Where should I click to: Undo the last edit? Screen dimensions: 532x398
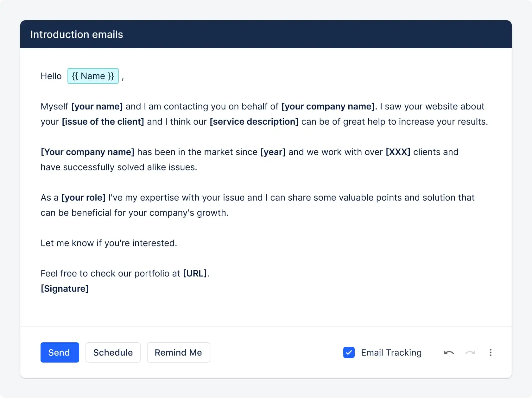pyautogui.click(x=449, y=353)
